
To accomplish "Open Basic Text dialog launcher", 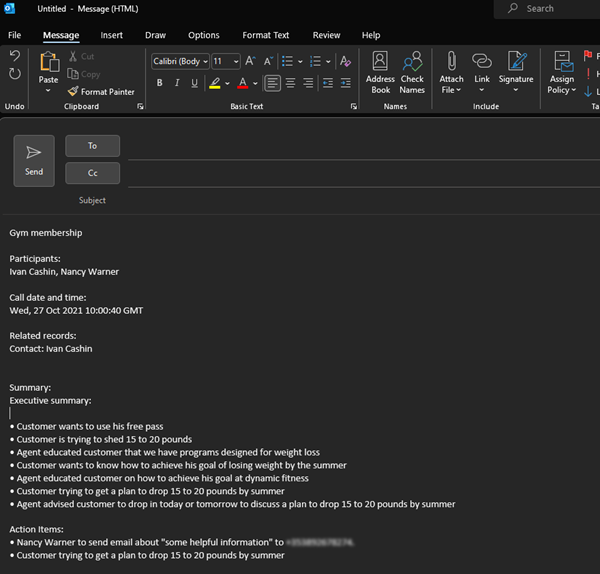I will pos(354,106).
